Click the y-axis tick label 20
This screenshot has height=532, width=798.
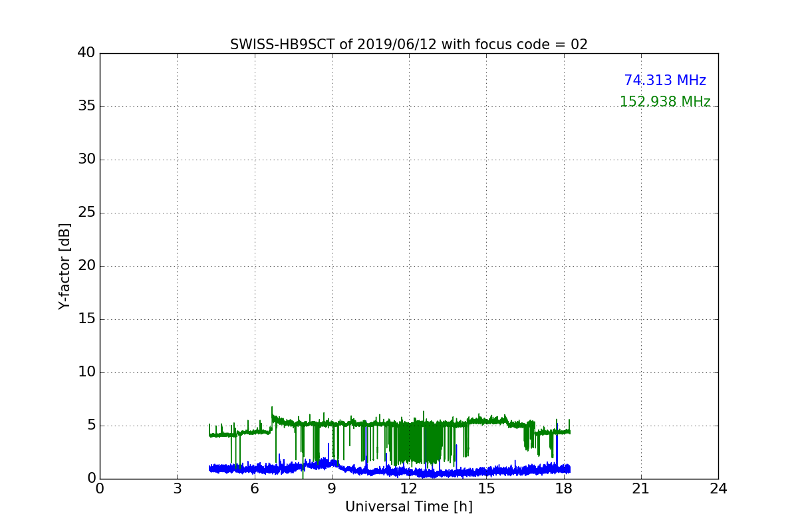[x=86, y=265]
